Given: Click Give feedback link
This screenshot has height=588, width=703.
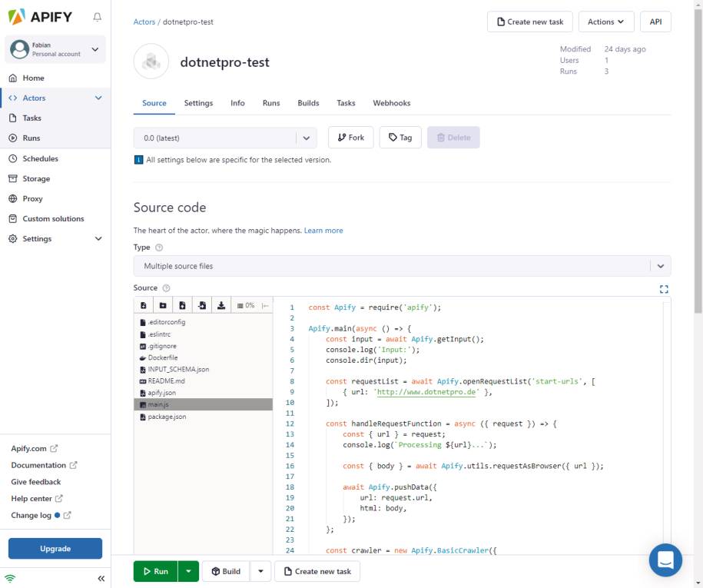Looking at the screenshot, I should [x=36, y=482].
